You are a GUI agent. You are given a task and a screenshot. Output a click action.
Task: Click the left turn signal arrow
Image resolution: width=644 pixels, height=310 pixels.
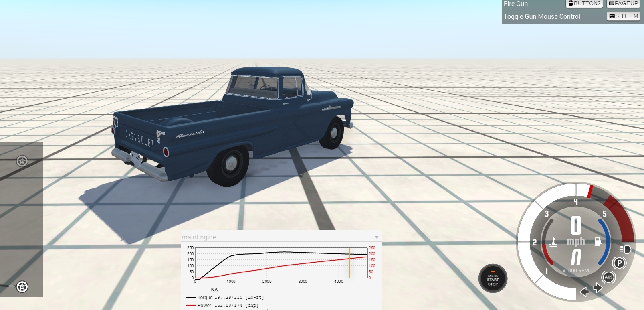585,292
